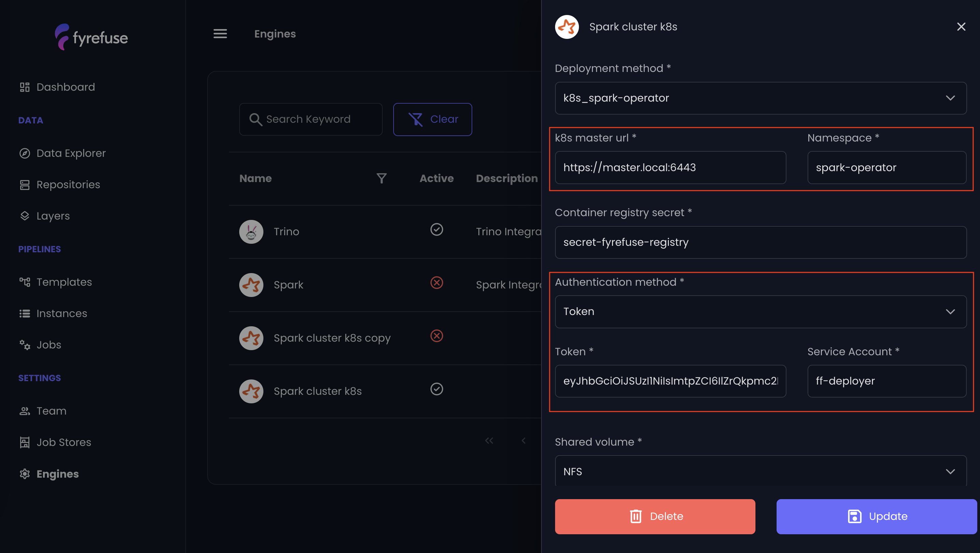Click the Data Explorer compass icon

tap(25, 153)
